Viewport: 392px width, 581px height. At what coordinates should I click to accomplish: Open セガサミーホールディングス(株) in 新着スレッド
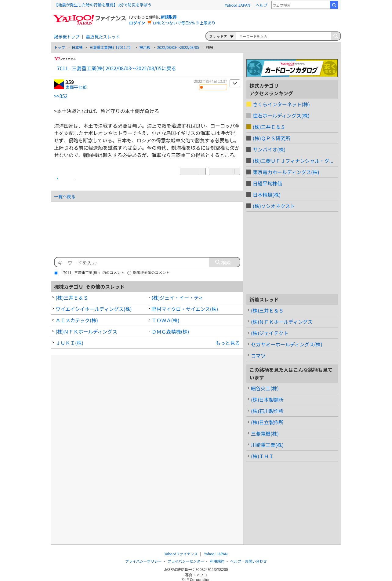click(286, 345)
